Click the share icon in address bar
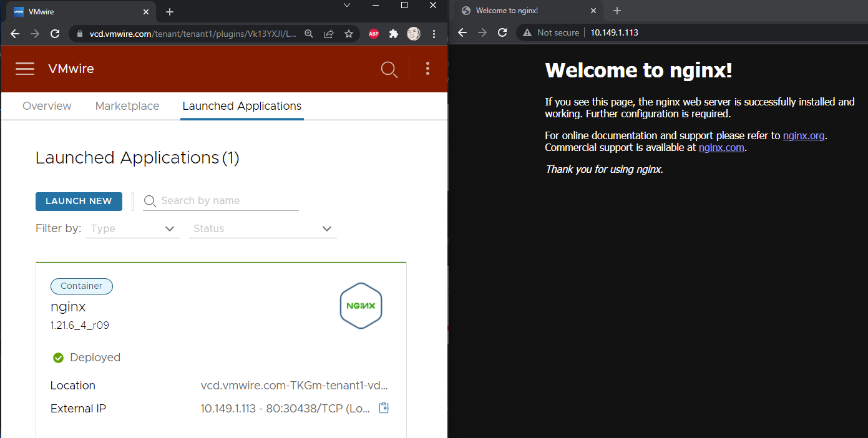The width and height of the screenshot is (868, 438). 329,34
